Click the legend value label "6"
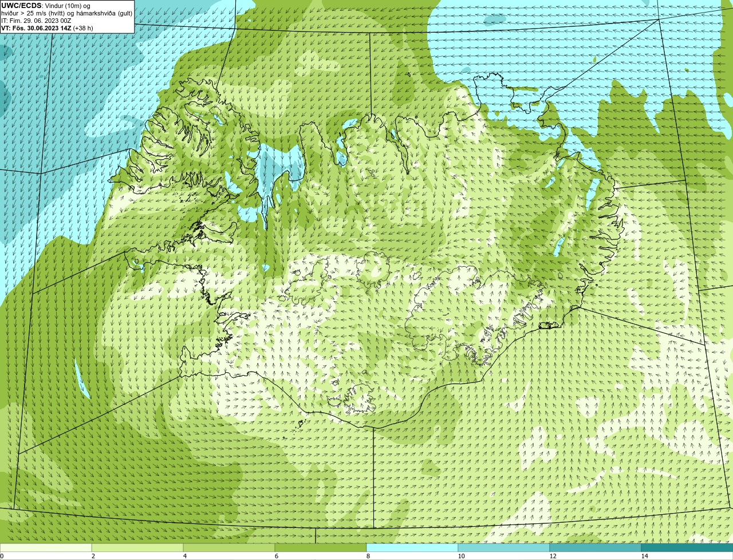The image size is (733, 560). (x=276, y=556)
